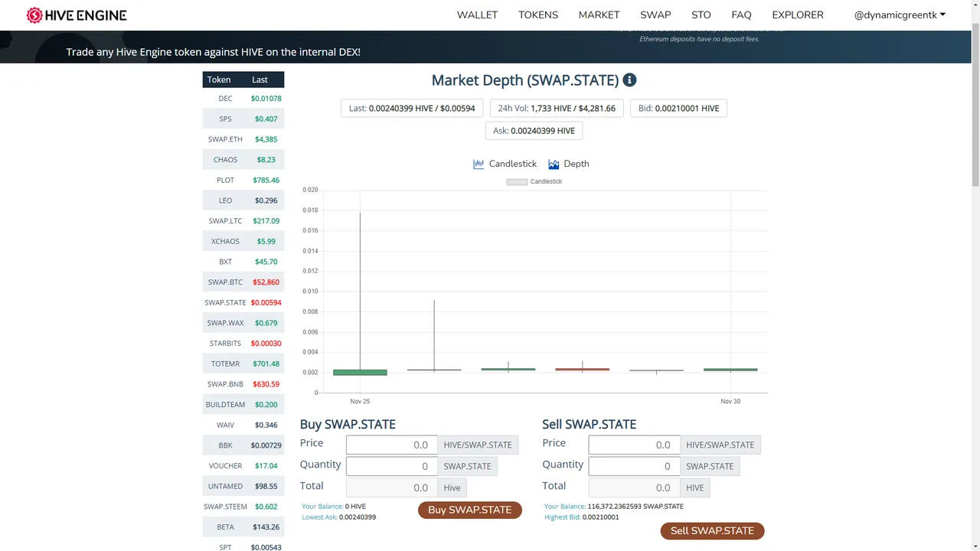Select the SWAP.STATE token row

(243, 302)
